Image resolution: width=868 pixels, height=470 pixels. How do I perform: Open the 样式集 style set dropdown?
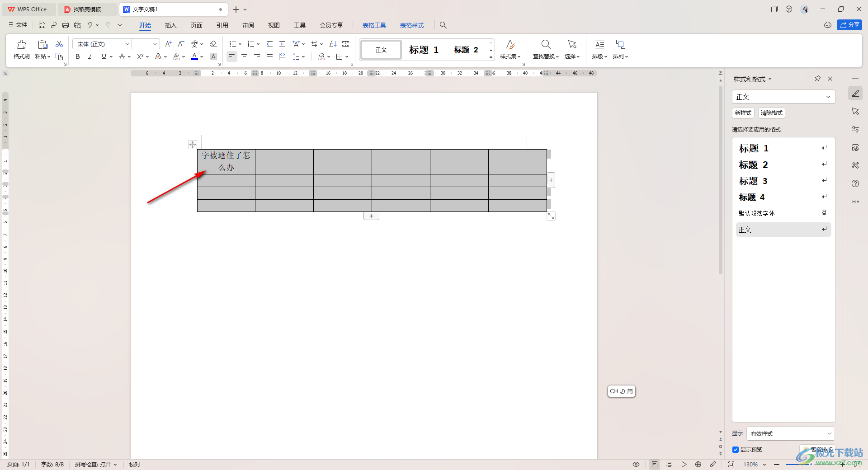pos(510,50)
